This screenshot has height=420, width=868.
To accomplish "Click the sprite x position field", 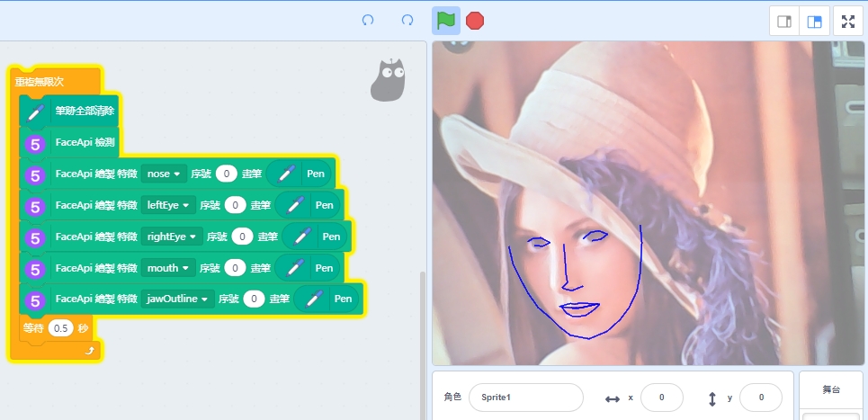I will [x=661, y=397].
